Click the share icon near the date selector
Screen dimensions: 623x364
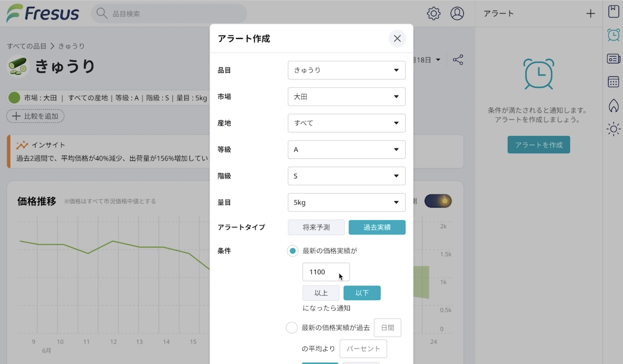tap(458, 60)
